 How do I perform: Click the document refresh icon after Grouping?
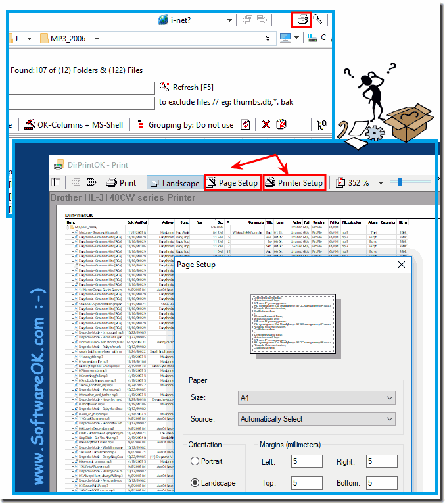pos(246,125)
